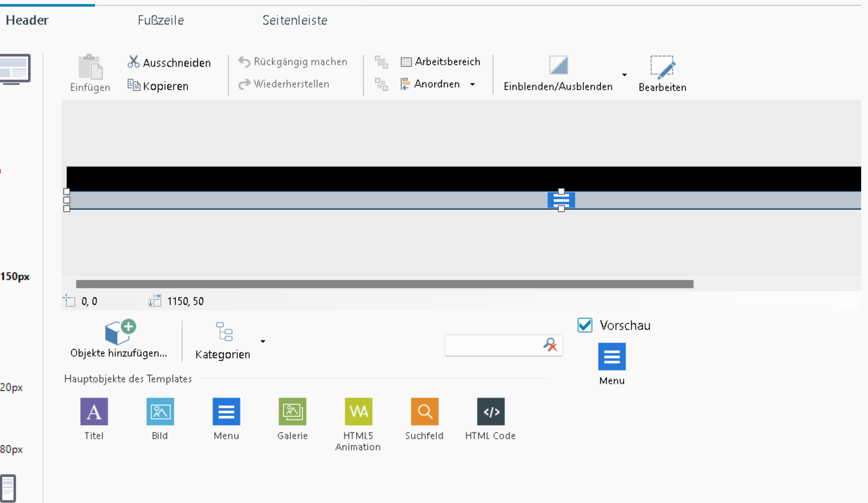
Task: Expand the Einblenden/Ausblenden dropdown arrow
Action: coord(624,75)
